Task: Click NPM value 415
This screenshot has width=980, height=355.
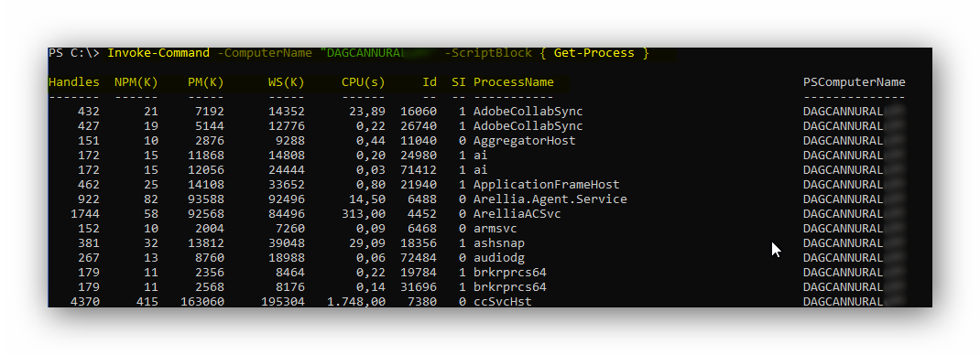Action: [147, 302]
